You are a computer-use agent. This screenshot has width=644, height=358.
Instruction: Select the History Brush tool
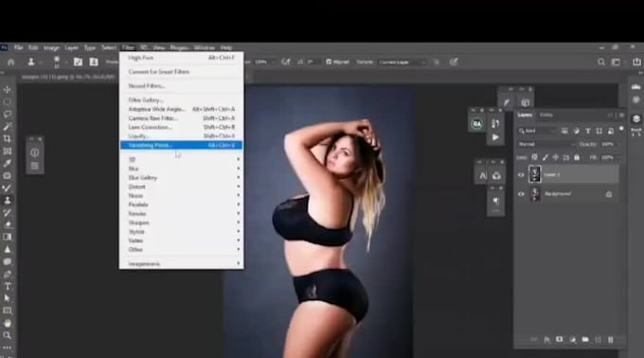7,213
